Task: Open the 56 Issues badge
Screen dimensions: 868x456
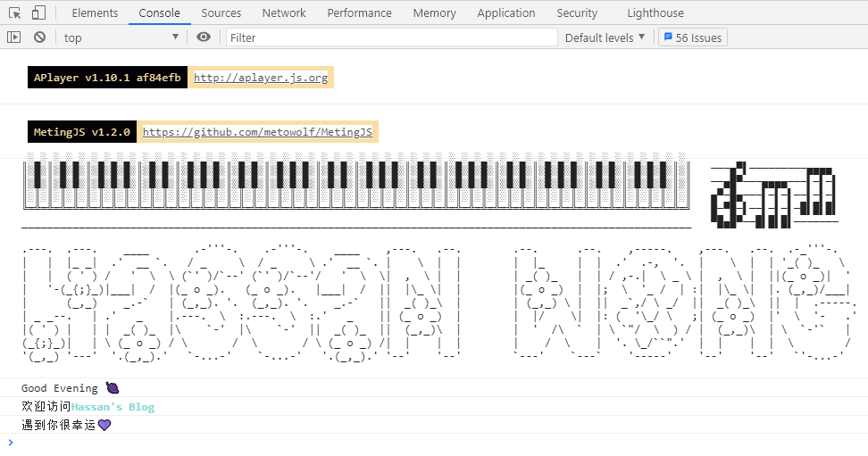Action: point(692,37)
